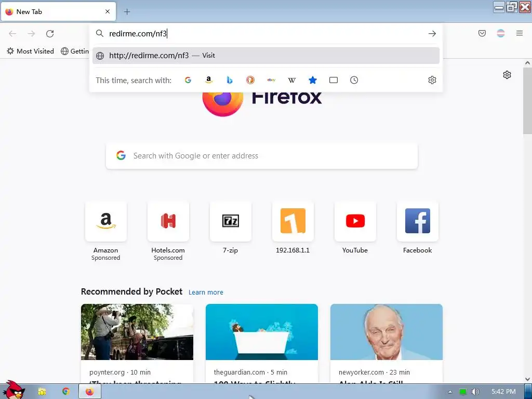The width and height of the screenshot is (532, 399).
Task: Search this time with Amazon
Action: point(209,80)
